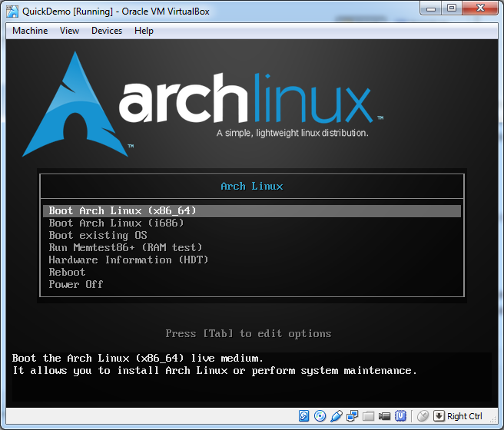Select Boot Arch Linux (i686) entry

(x=252, y=223)
